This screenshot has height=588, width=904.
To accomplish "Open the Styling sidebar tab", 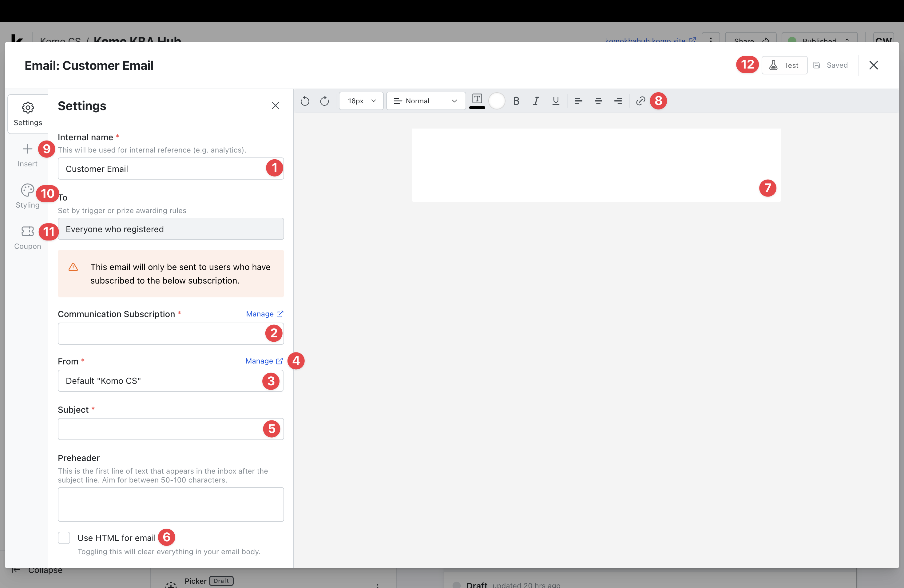I will 27,196.
